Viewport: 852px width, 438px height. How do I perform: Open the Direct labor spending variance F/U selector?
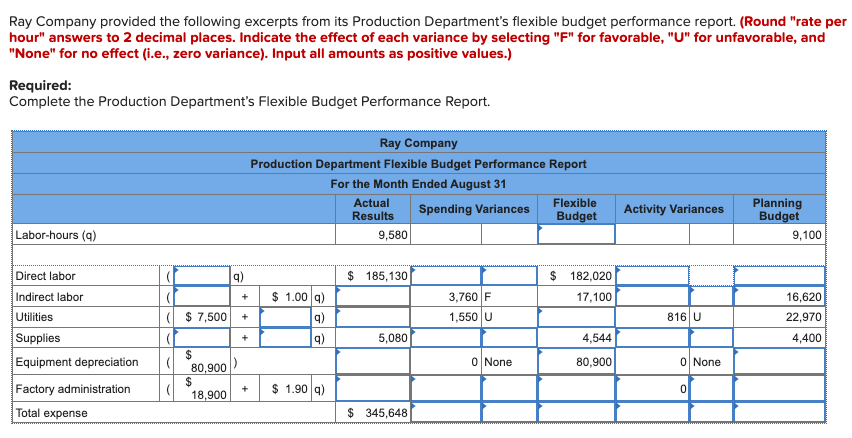[x=509, y=276]
